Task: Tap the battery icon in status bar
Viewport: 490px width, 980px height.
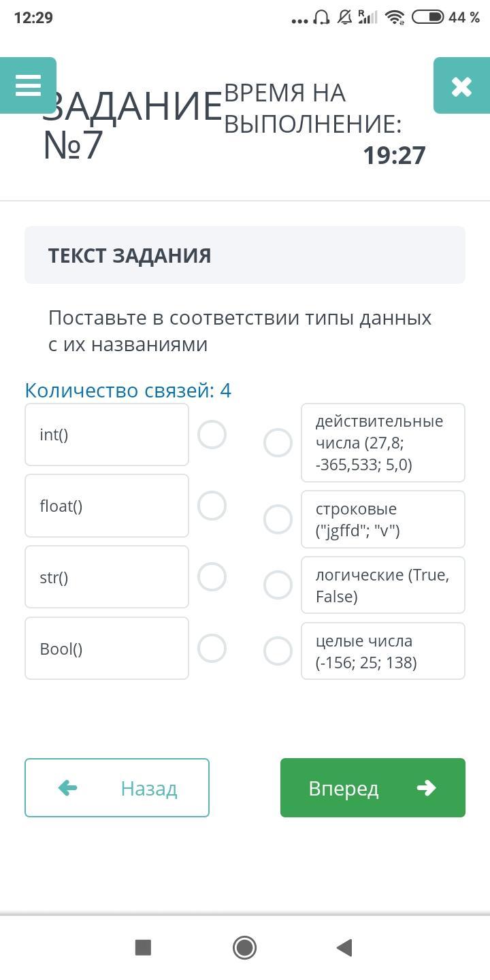Action: pos(428,17)
